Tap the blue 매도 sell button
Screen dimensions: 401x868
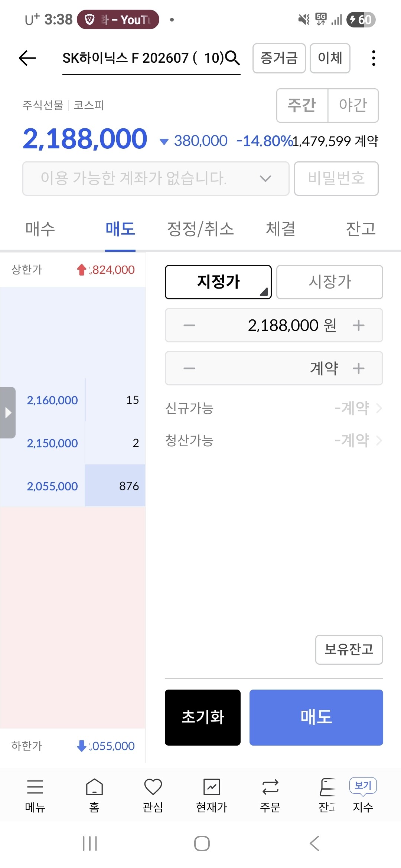click(316, 717)
